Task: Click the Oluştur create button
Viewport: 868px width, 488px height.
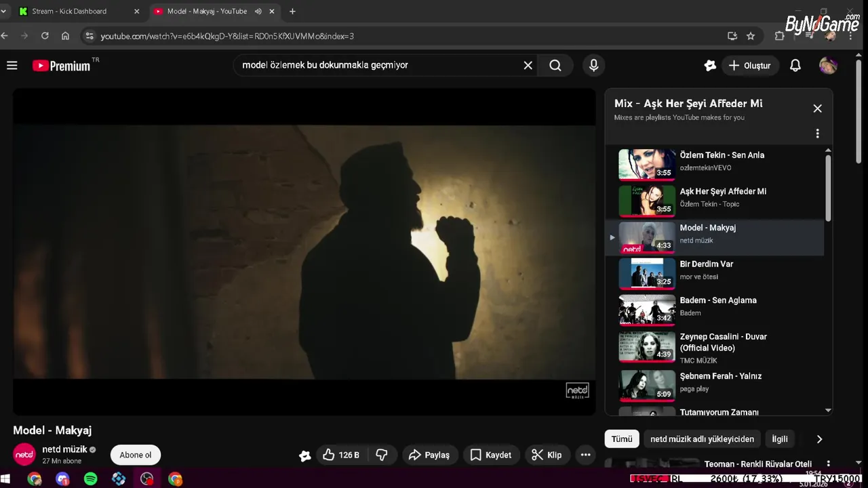Action: click(749, 66)
